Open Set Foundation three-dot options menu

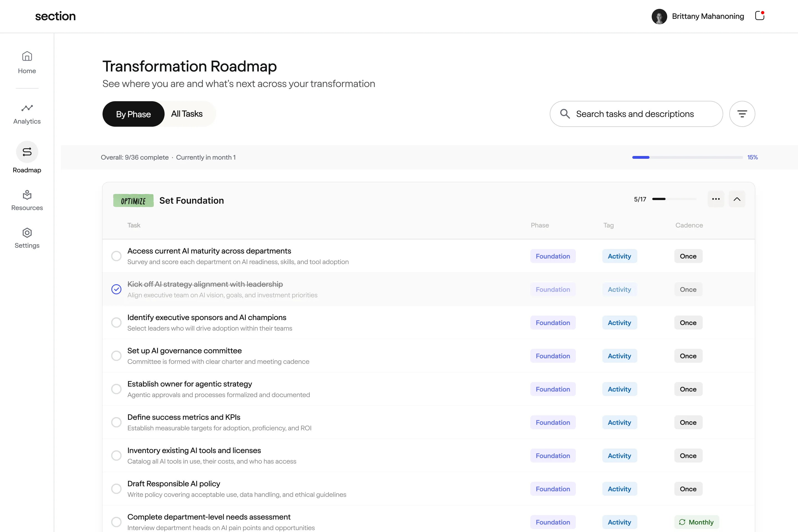(x=715, y=199)
